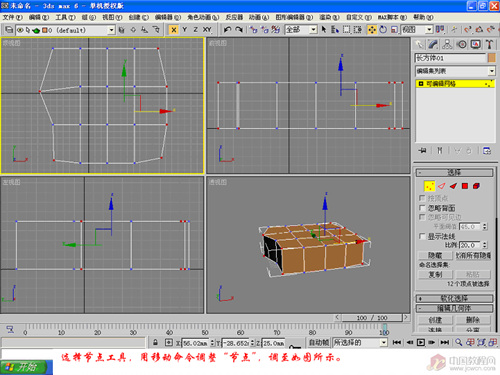Click Show End Result toggle icon
The image size is (500, 375).
[x=440, y=151]
